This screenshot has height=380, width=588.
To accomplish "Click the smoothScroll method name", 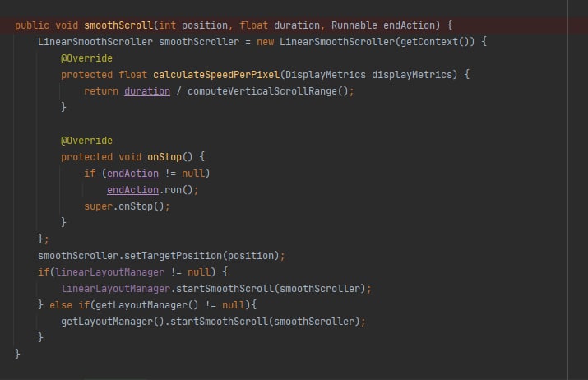I will pos(118,25).
